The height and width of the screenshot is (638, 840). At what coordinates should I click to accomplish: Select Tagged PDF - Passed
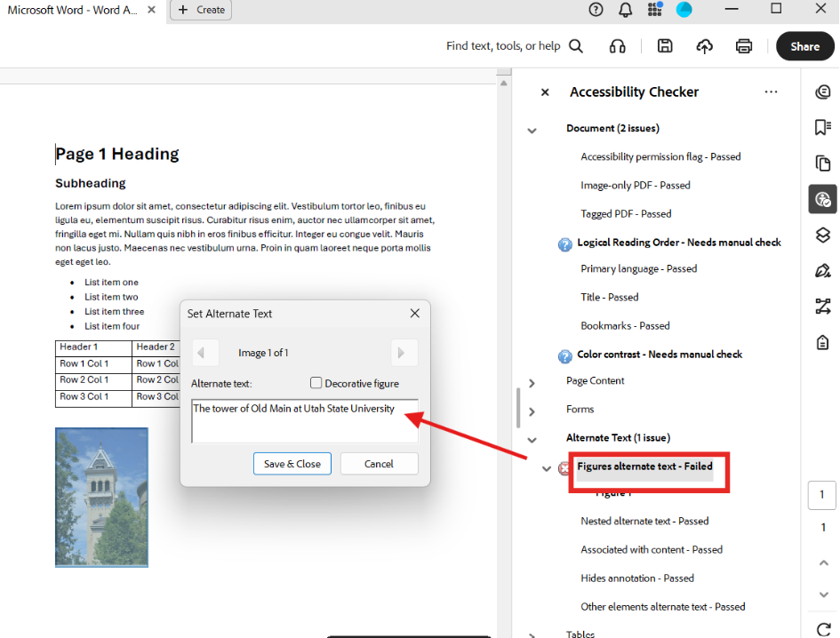pyautogui.click(x=626, y=214)
